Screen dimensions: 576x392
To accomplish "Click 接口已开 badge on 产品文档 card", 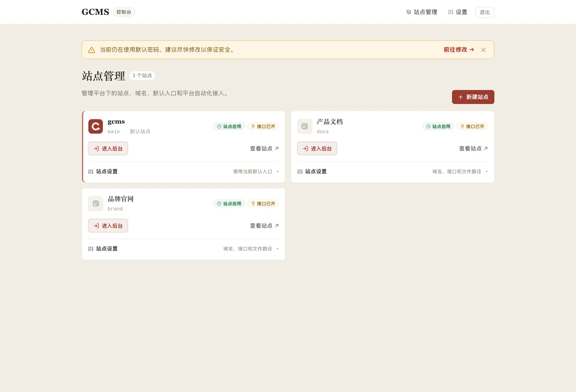I will (x=472, y=126).
